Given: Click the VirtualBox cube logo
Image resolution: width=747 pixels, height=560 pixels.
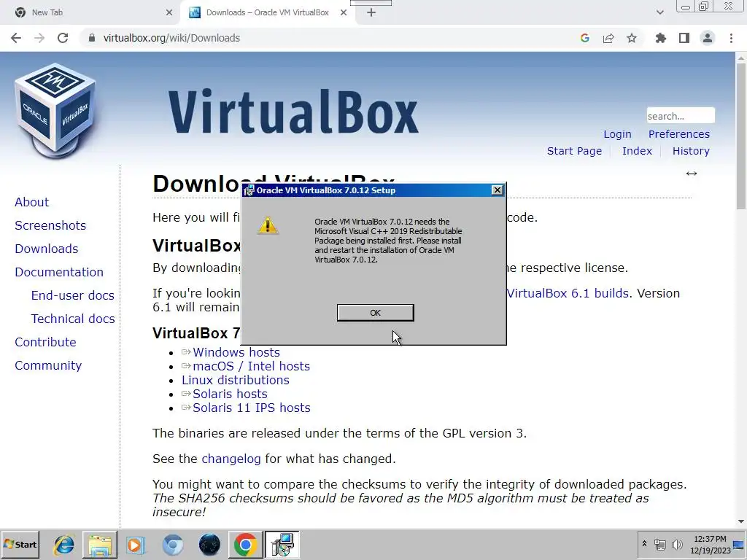Looking at the screenshot, I should (x=55, y=109).
